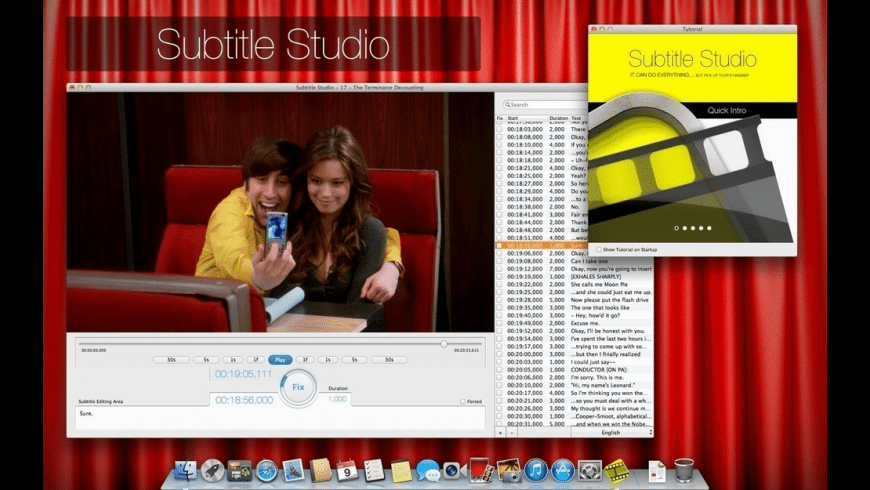The width and height of the screenshot is (870, 490).
Task: Skip back 5s in video
Action: pyautogui.click(x=206, y=360)
